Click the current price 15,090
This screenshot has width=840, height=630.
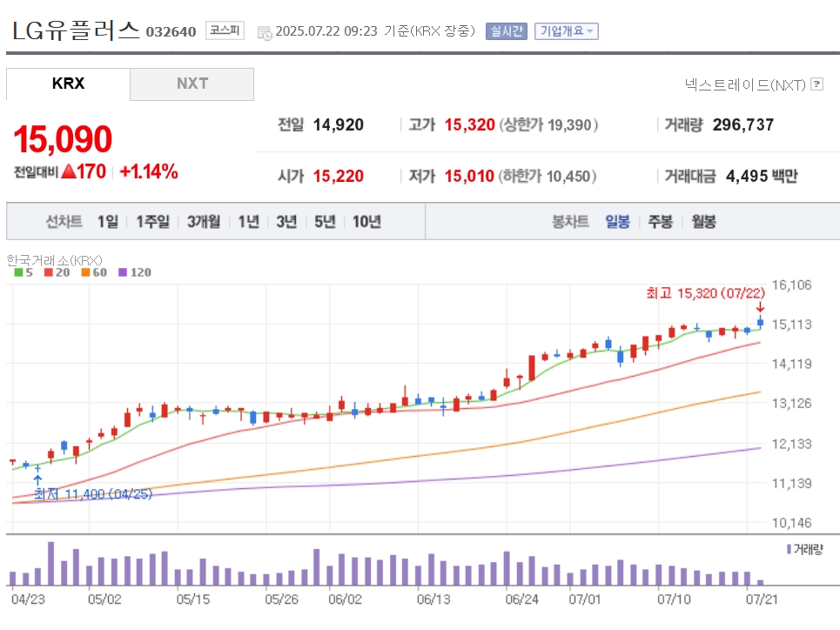click(x=64, y=139)
